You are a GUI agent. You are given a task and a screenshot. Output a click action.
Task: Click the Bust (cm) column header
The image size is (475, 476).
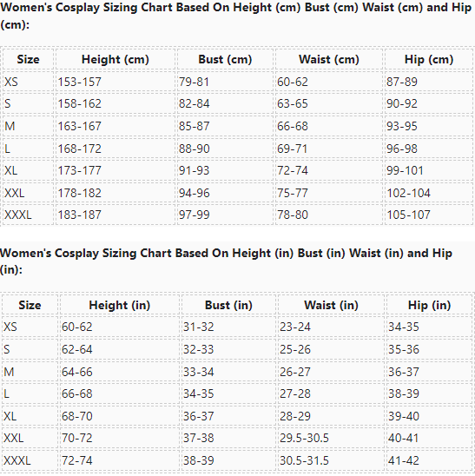[x=225, y=59]
